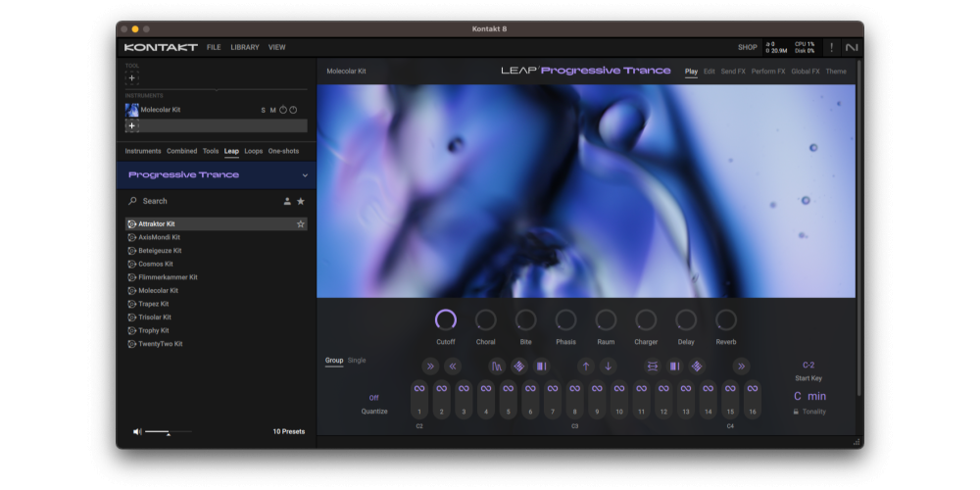Click the Molecolar Kit instrument thumbnail in the rack
Viewport: 980px width, 490px height.
132,110
